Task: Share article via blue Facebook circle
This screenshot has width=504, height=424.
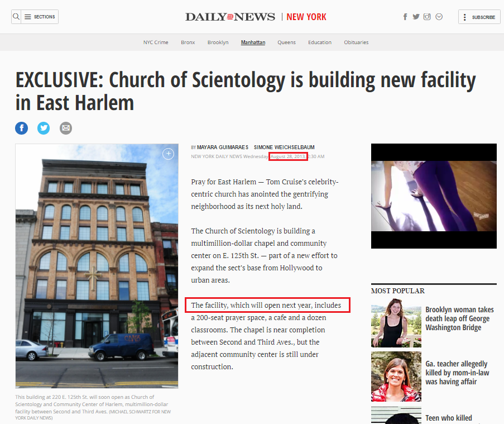Action: click(x=22, y=128)
